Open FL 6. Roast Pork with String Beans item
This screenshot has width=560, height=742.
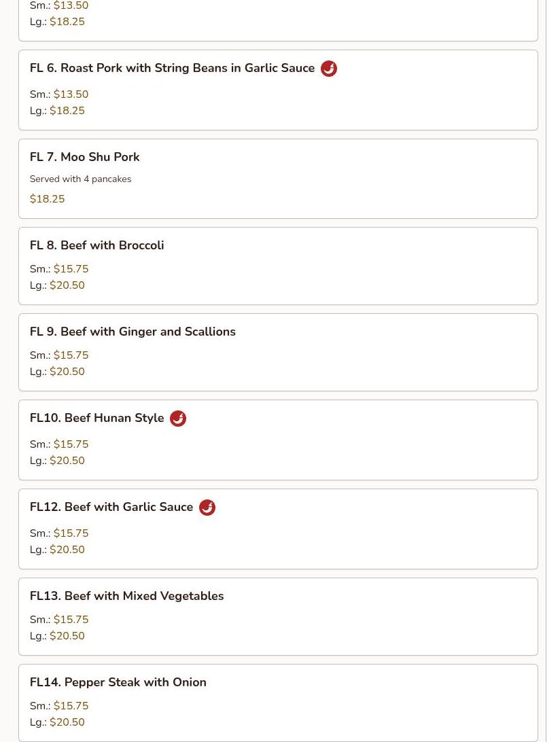172,68
